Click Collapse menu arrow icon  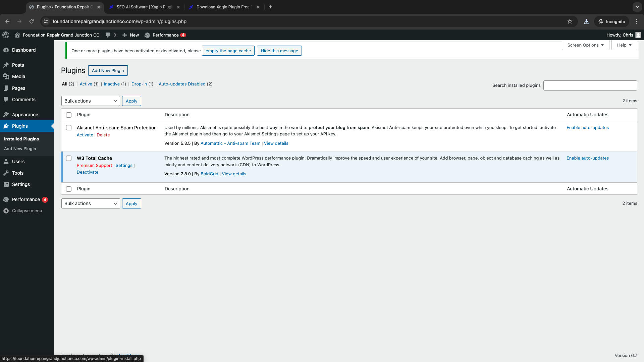[6, 211]
